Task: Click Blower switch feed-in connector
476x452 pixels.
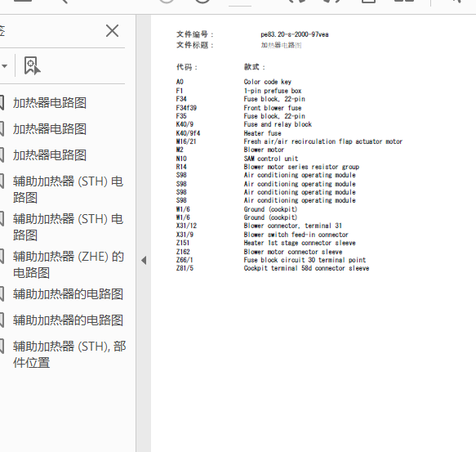Action: [x=296, y=235]
